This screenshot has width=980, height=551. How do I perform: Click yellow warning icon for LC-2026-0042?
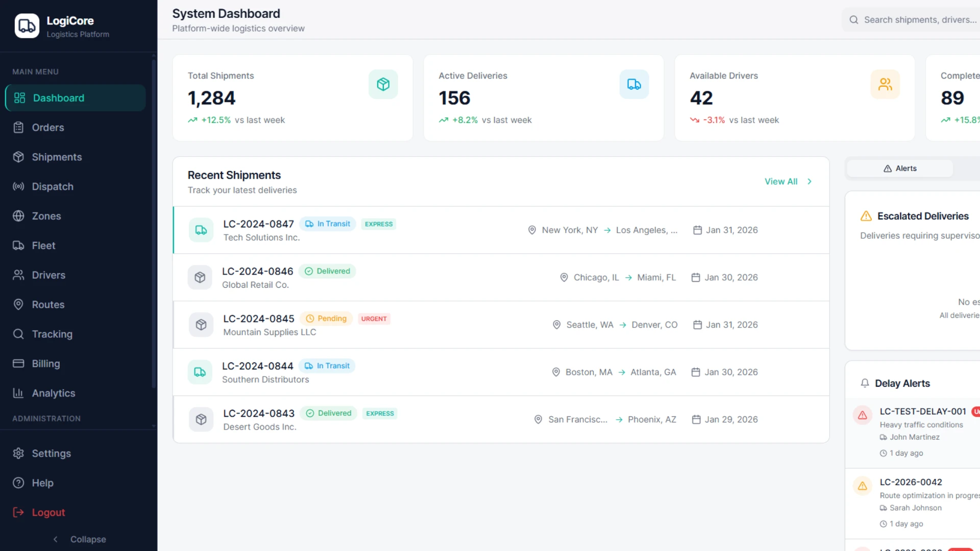[x=863, y=486]
